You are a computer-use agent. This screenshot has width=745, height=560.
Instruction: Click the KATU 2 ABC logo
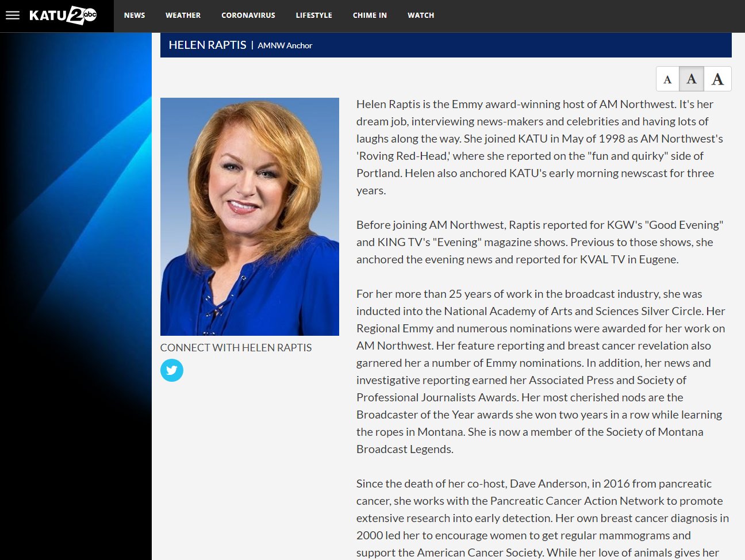click(63, 16)
